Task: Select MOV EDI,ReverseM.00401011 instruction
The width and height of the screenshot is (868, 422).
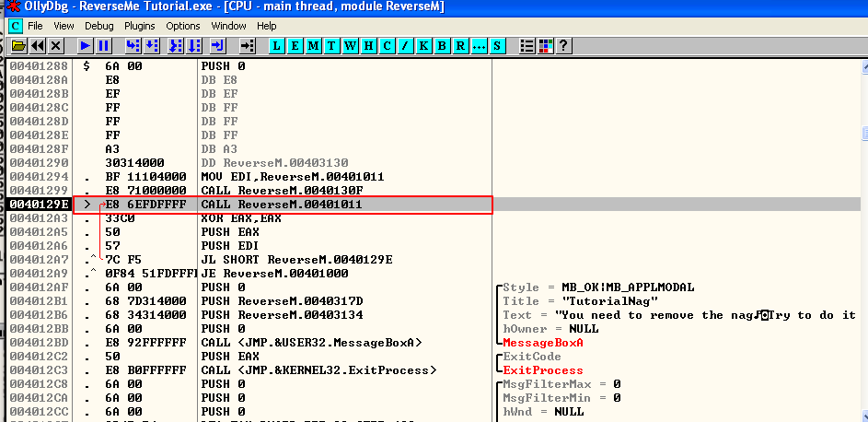Action: pyautogui.click(x=293, y=177)
